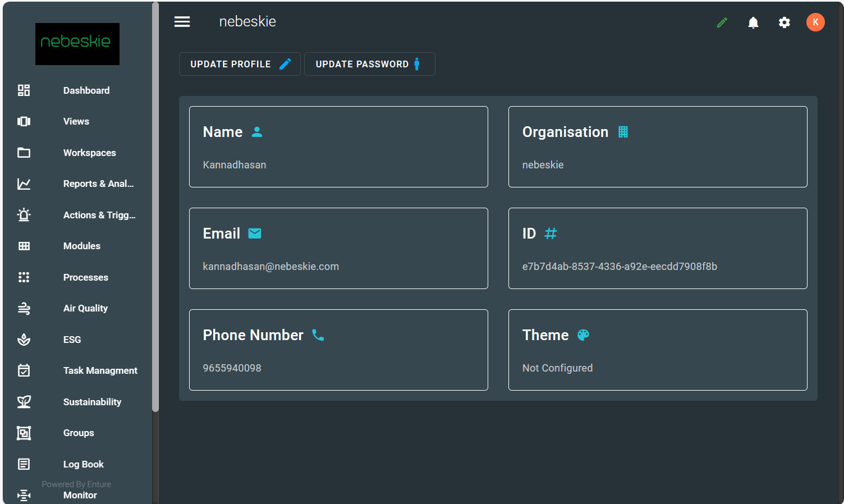Click the Sustainability plant icon
The height and width of the screenshot is (504, 844).
click(24, 402)
